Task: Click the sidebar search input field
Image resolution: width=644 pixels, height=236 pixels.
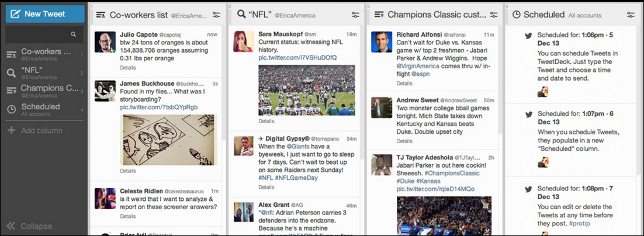Action: coord(37,35)
